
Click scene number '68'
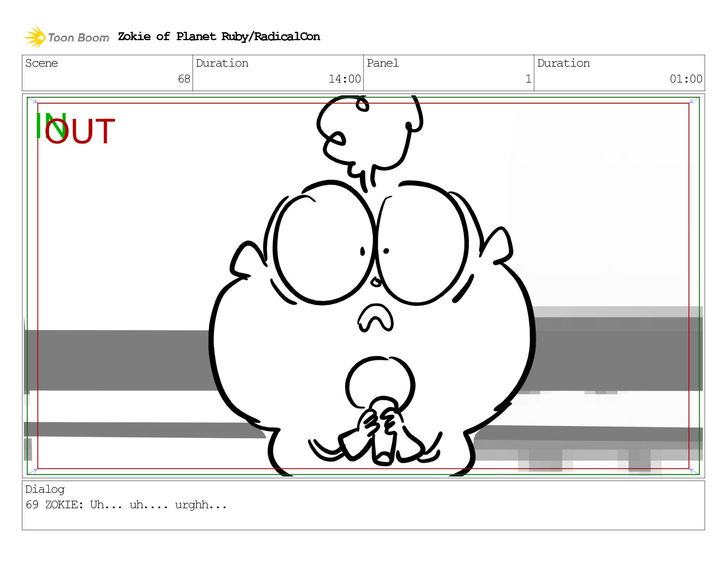click(x=184, y=79)
